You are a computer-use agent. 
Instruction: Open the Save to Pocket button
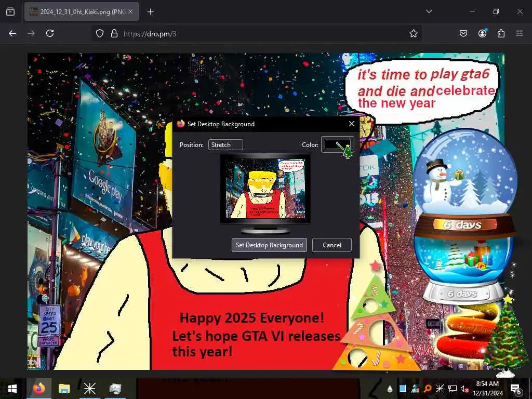coord(463,33)
